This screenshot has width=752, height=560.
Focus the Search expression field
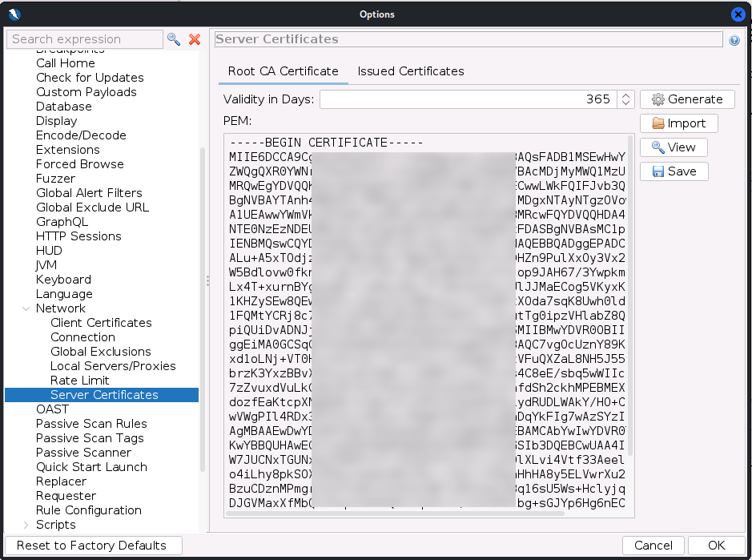85,39
